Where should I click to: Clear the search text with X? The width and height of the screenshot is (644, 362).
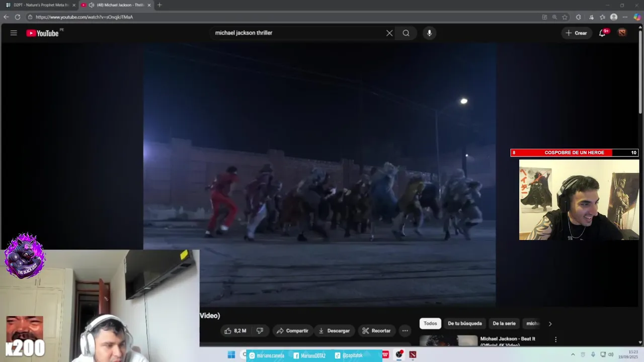coord(389,33)
